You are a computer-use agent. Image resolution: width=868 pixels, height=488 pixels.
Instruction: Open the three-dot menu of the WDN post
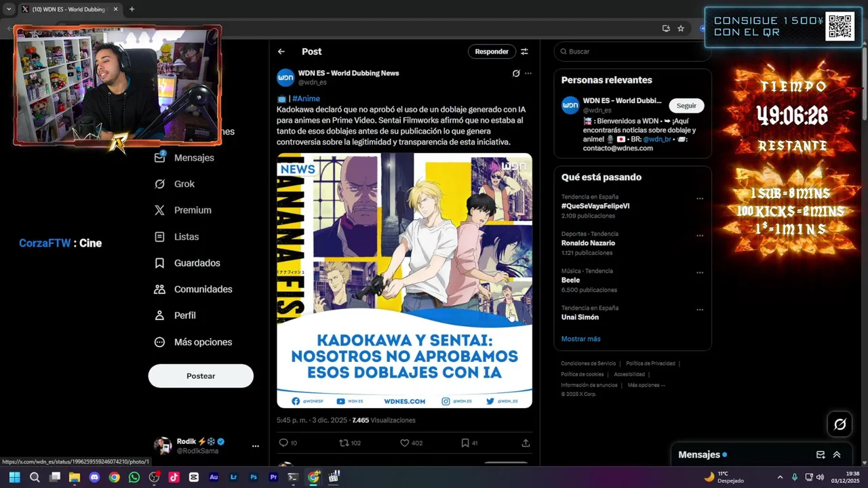coord(528,73)
